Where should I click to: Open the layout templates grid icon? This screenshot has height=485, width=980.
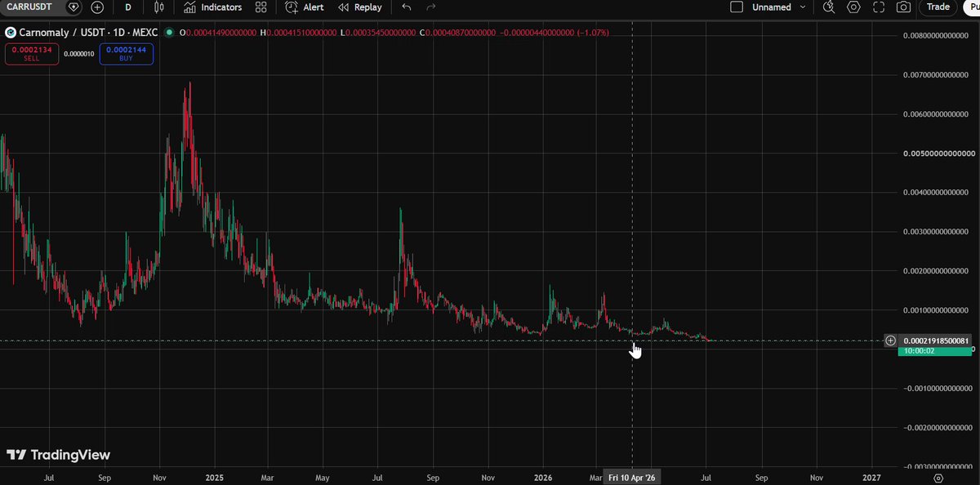click(261, 7)
